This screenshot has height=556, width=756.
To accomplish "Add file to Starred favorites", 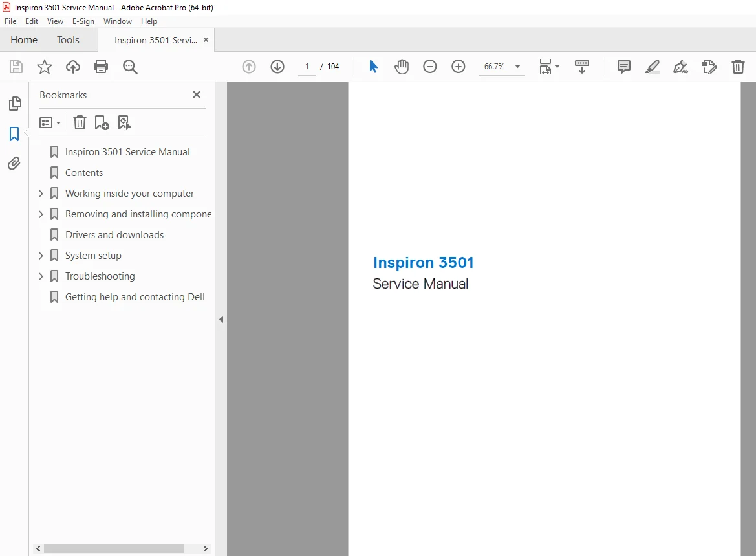I will click(45, 67).
